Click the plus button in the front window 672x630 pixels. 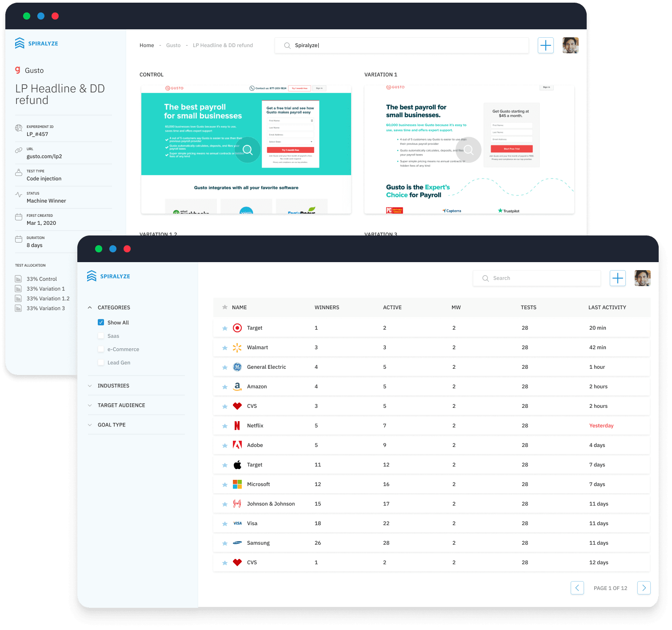(618, 278)
